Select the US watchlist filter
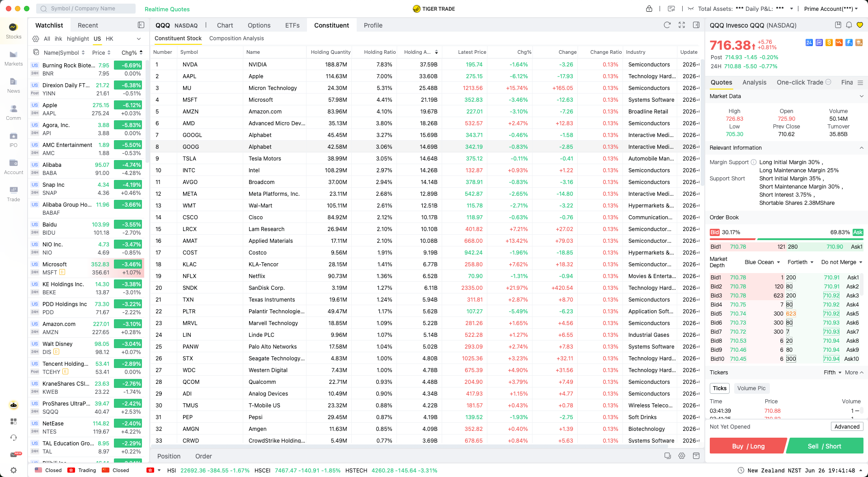Image resolution: width=868 pixels, height=477 pixels. (97, 39)
